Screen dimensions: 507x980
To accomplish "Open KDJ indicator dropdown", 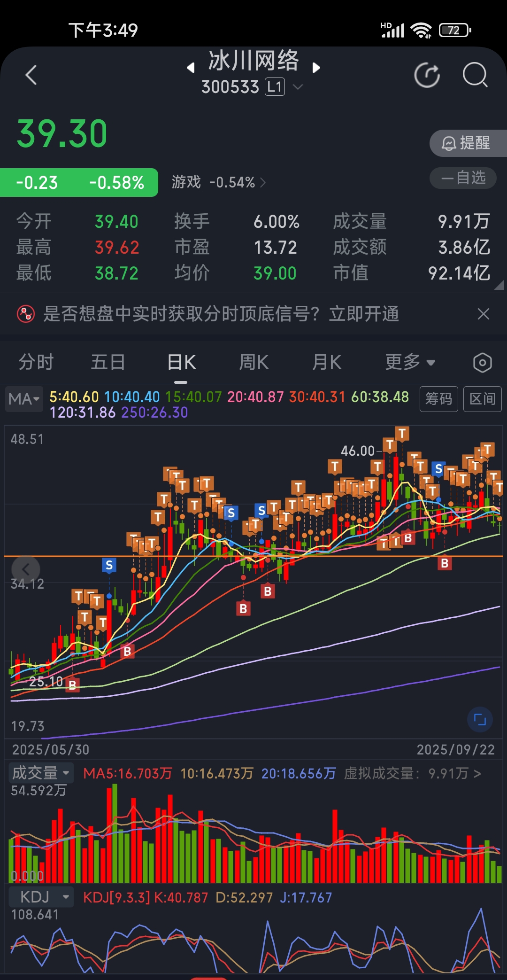I will coord(41,897).
